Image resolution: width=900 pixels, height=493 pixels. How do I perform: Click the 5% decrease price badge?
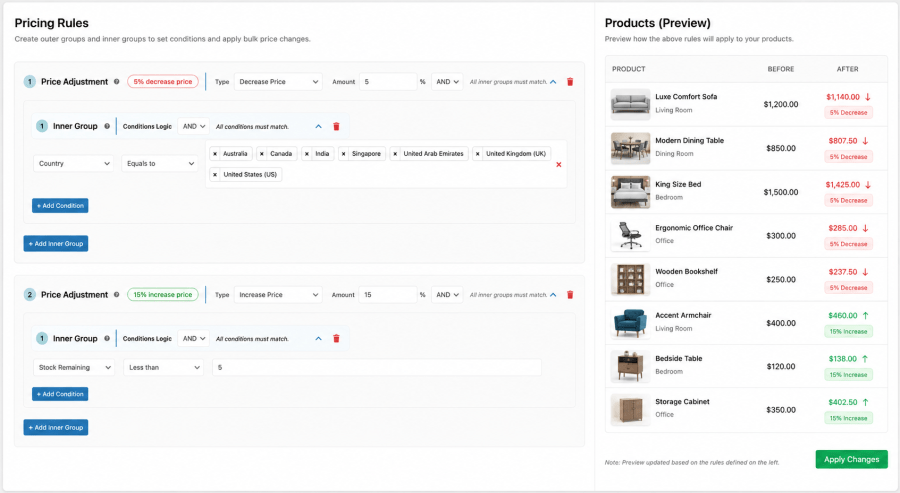coord(163,81)
